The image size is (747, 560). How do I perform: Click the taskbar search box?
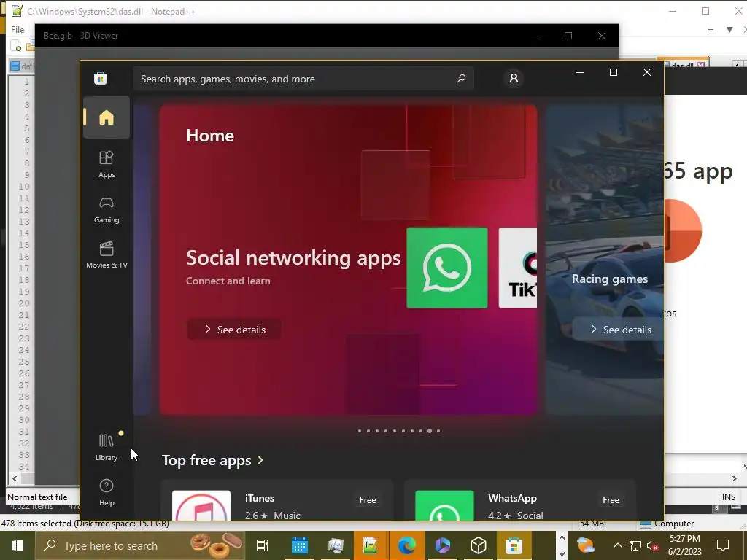click(x=140, y=545)
